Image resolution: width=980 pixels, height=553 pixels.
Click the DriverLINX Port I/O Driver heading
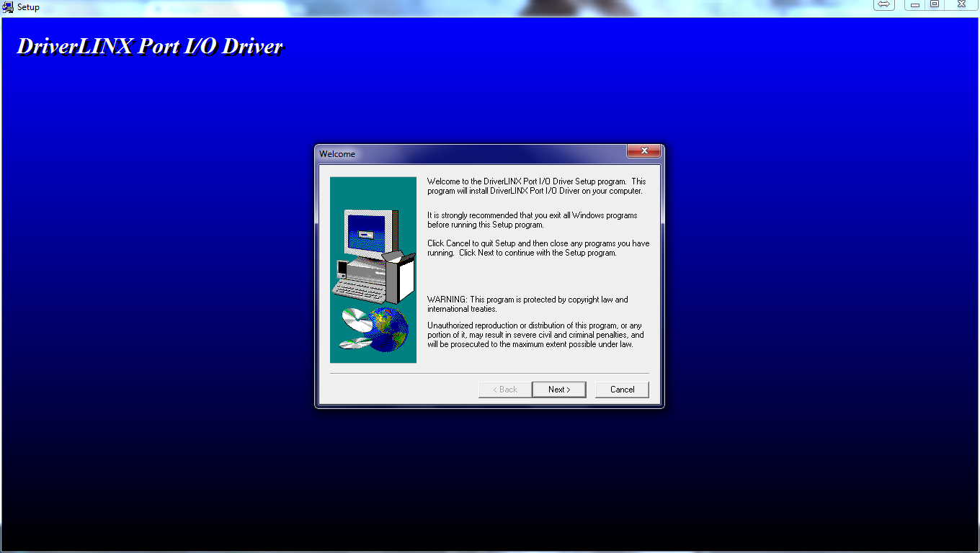click(150, 46)
